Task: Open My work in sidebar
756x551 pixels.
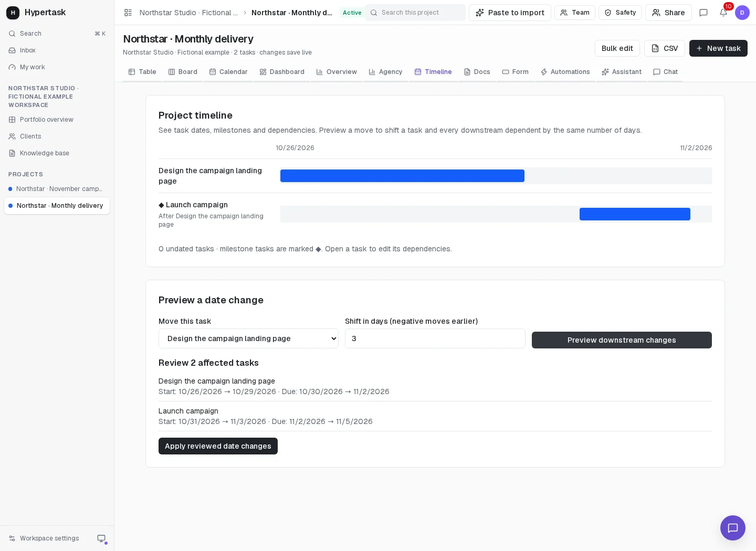Action: [57, 67]
